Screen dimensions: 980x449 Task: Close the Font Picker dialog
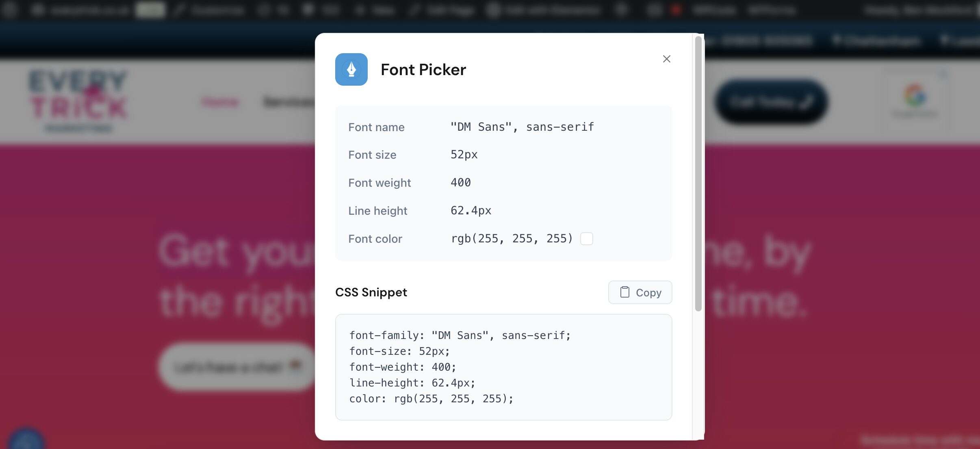click(x=666, y=59)
